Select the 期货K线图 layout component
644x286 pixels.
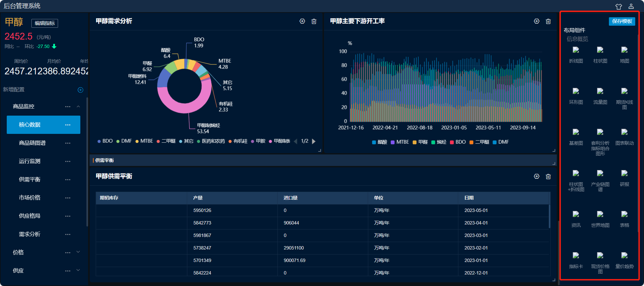pyautogui.click(x=624, y=99)
